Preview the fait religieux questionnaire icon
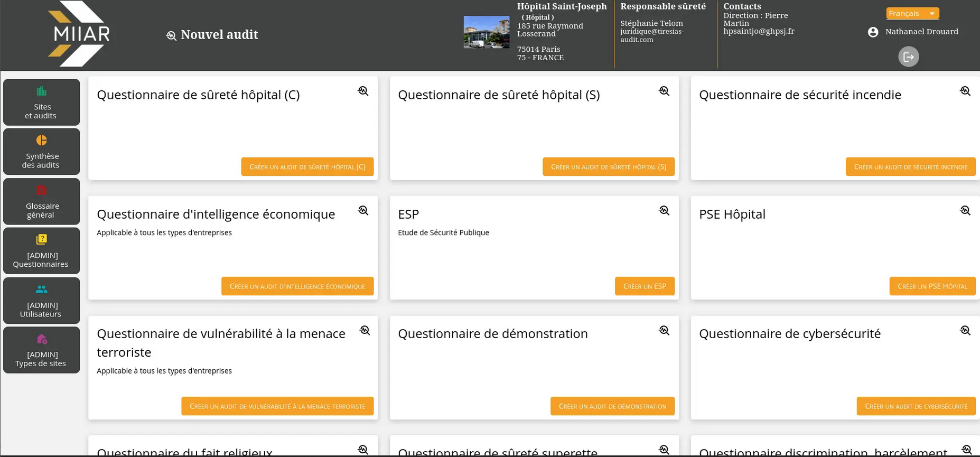Screen dimensions: 980x457 [x=363, y=450]
